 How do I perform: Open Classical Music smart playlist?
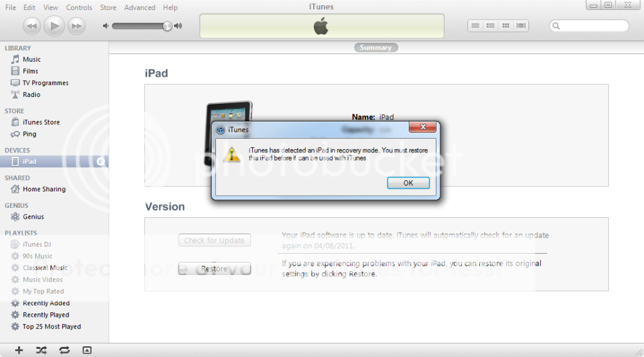(45, 268)
